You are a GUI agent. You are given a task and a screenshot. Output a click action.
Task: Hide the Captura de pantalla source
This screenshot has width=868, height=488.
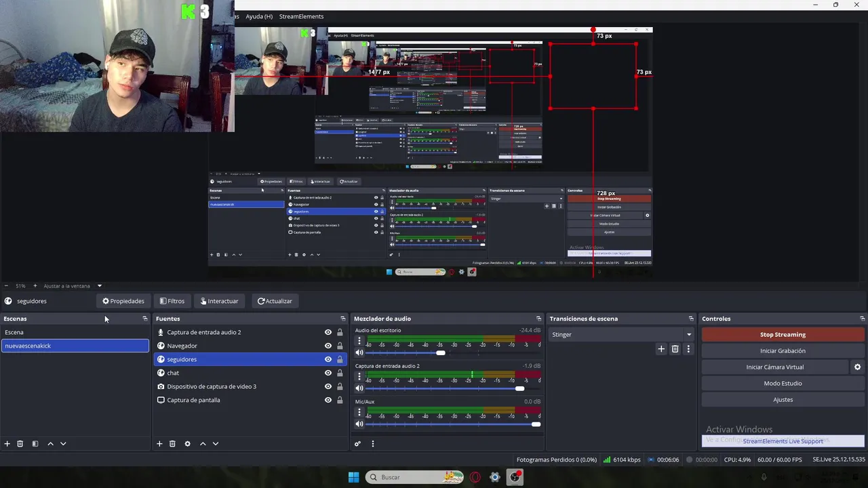click(x=328, y=400)
